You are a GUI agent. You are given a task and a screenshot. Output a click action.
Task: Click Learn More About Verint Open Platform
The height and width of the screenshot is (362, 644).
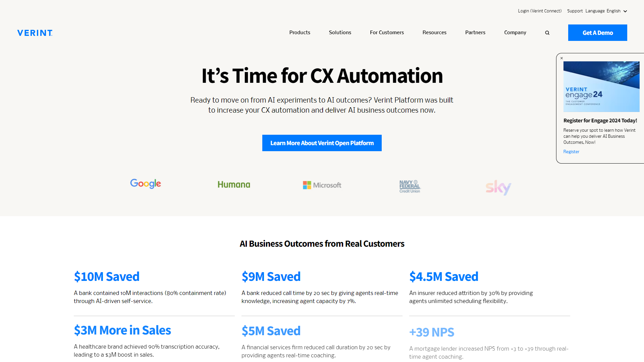322,143
